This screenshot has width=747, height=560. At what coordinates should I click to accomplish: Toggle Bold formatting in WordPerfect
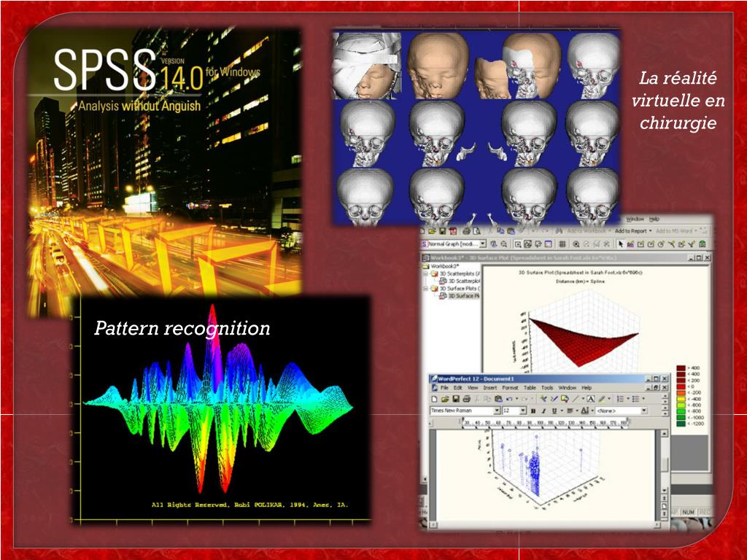click(x=533, y=411)
